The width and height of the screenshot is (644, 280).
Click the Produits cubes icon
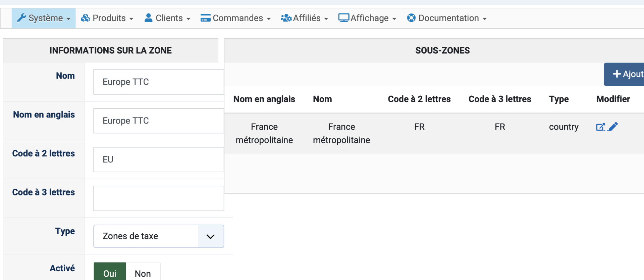pos(86,18)
